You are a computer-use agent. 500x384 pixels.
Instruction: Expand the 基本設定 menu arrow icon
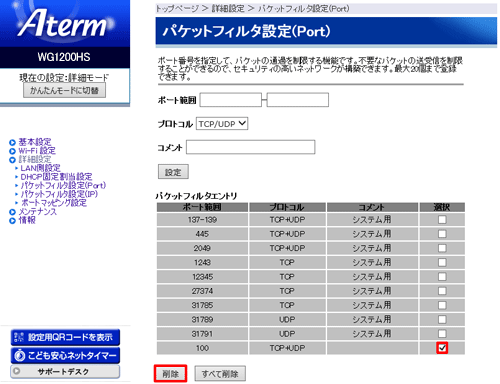click(x=12, y=142)
